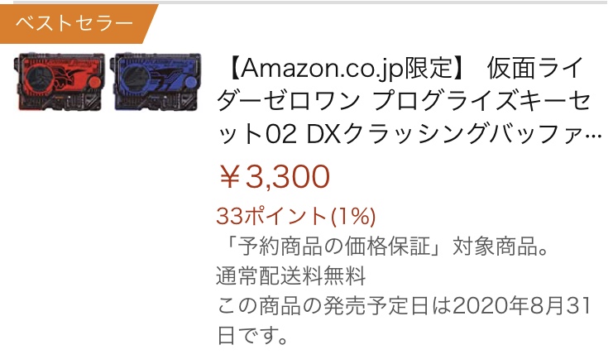
Task: Open the blue Progrise Key thumbnail
Action: 156,82
